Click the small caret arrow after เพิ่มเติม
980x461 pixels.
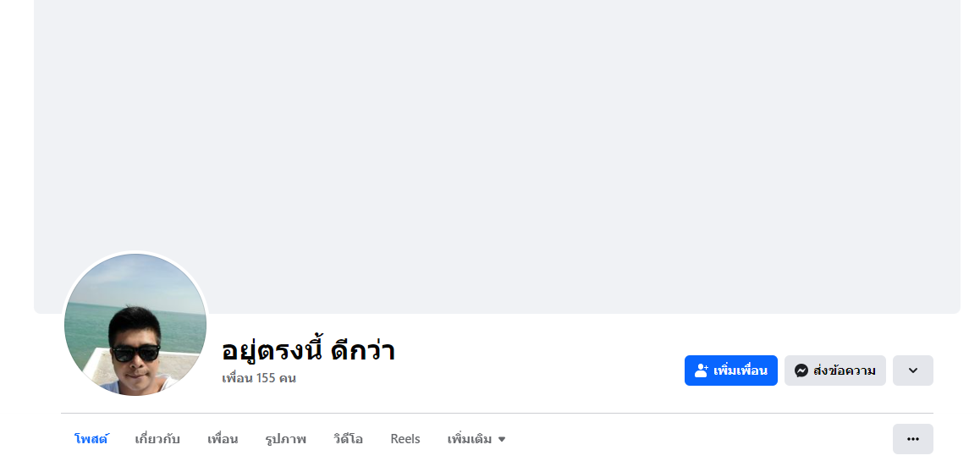tap(502, 440)
